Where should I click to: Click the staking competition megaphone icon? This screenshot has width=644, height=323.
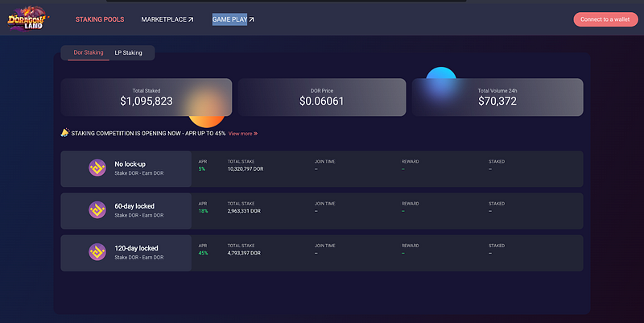point(65,132)
